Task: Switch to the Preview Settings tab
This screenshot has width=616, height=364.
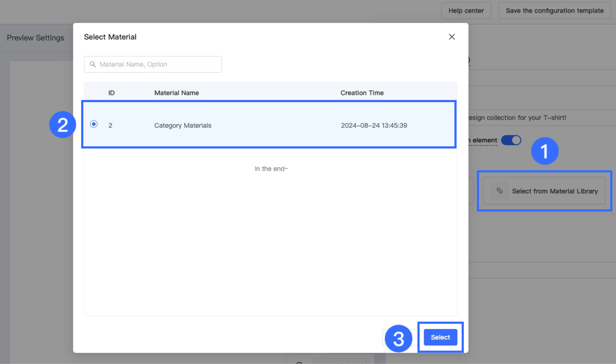Action: [36, 38]
